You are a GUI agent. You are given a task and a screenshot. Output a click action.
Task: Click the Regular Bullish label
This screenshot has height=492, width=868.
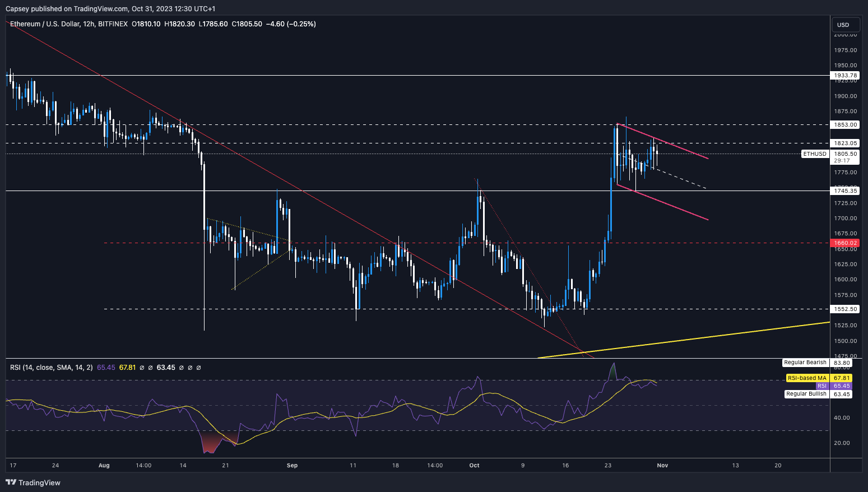pos(806,394)
